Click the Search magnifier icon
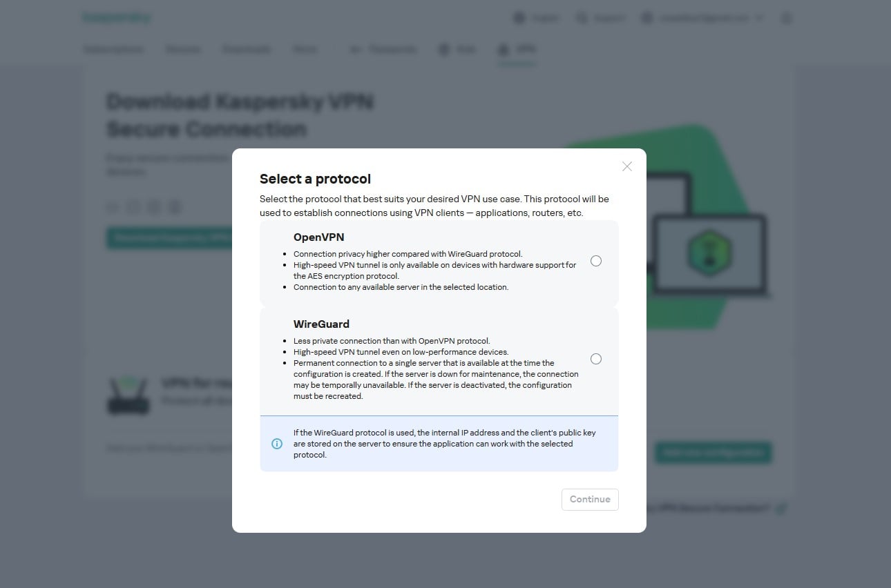This screenshot has height=588, width=891. pyautogui.click(x=581, y=17)
